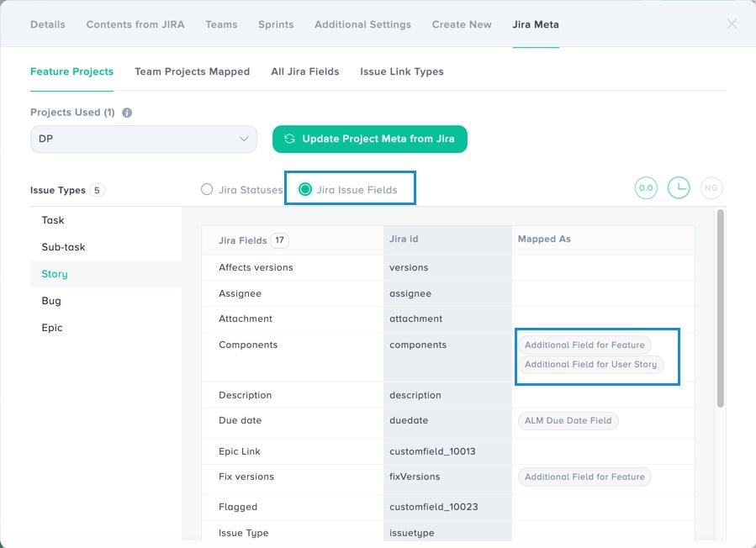This screenshot has height=548, width=756.
Task: Select the Jira Issue Fields radio button
Action: click(x=305, y=190)
